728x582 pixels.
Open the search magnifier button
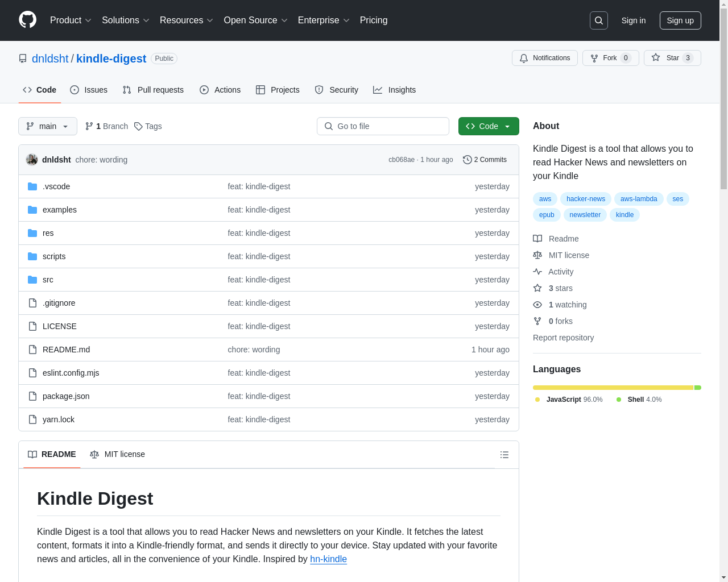coord(599,20)
